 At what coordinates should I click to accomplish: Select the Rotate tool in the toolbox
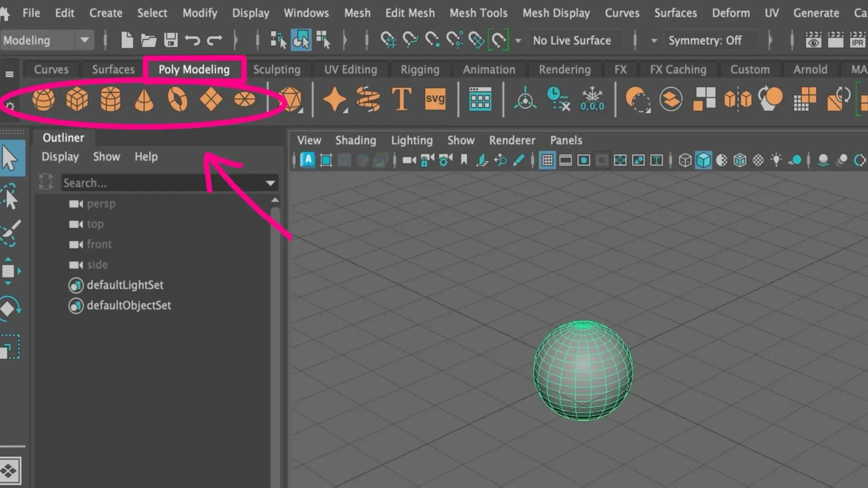click(10, 309)
